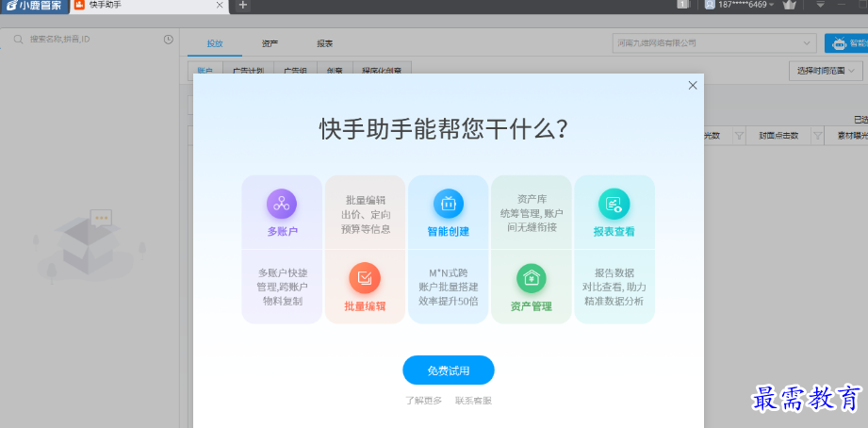868x428 pixels.
Task: Click the purple 多账户 multi-account icon
Action: coord(282,205)
